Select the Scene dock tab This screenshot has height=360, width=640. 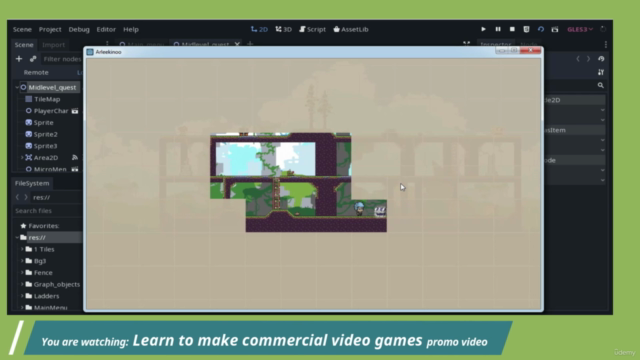24,45
